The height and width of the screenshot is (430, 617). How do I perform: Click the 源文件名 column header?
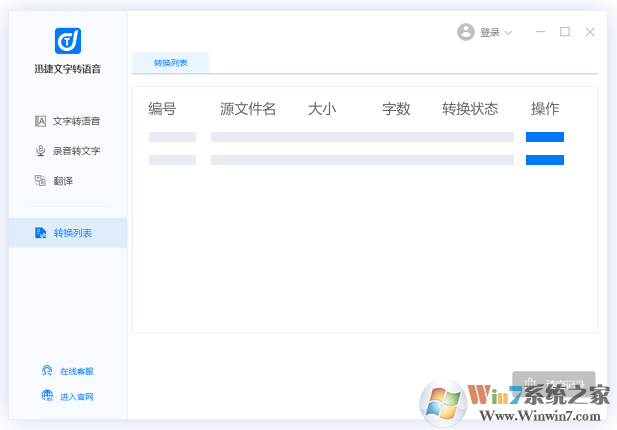pos(248,109)
